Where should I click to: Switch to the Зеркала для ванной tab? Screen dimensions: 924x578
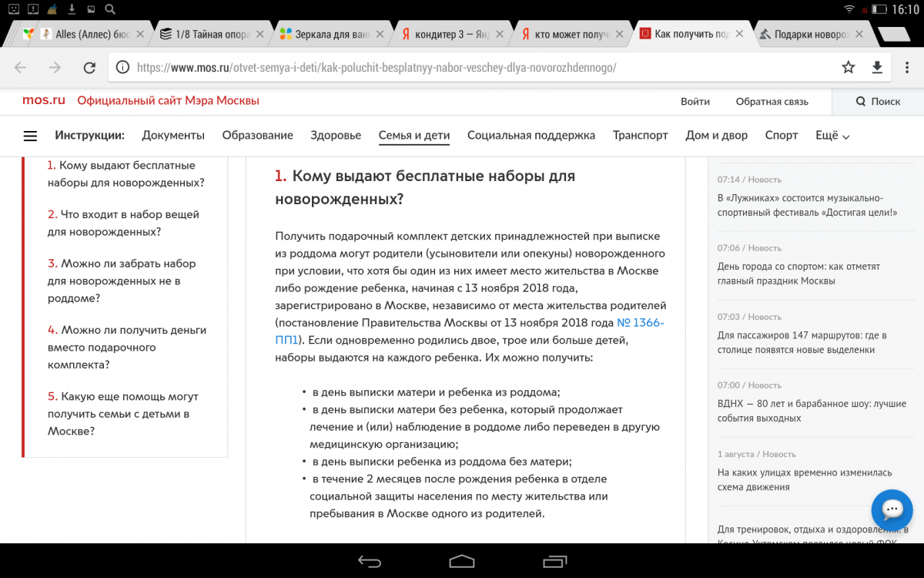pyautogui.click(x=333, y=35)
